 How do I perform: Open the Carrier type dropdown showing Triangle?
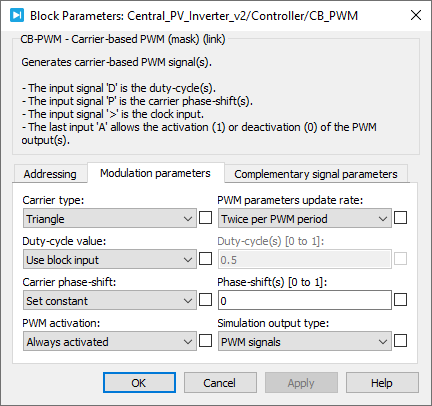click(110, 219)
